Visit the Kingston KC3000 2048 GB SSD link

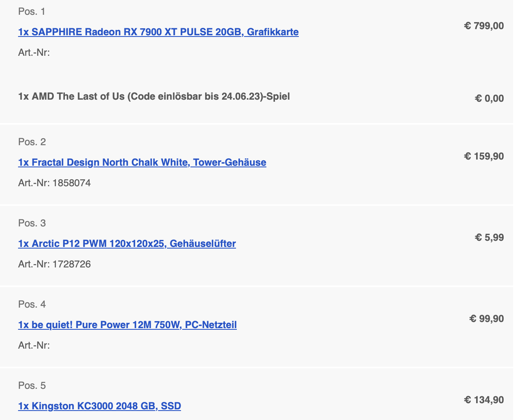point(99,406)
